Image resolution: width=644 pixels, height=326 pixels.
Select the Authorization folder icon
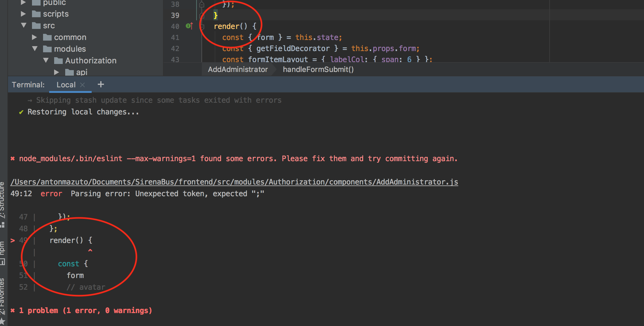(x=58, y=61)
